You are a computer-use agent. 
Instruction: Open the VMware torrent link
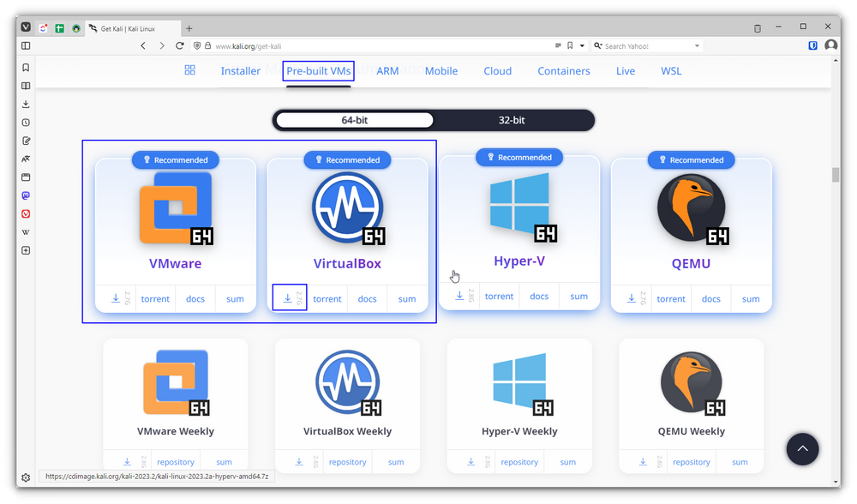155,299
